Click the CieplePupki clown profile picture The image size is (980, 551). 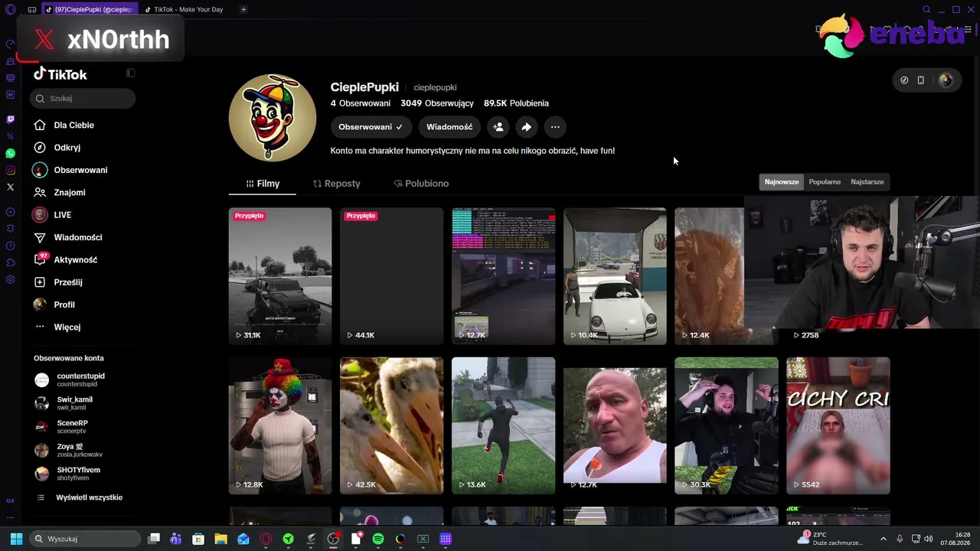point(273,118)
